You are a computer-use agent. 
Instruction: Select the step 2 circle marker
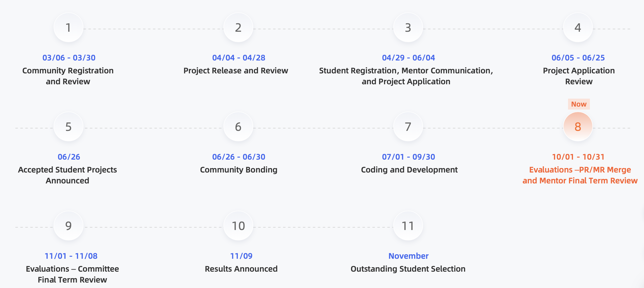click(x=238, y=28)
